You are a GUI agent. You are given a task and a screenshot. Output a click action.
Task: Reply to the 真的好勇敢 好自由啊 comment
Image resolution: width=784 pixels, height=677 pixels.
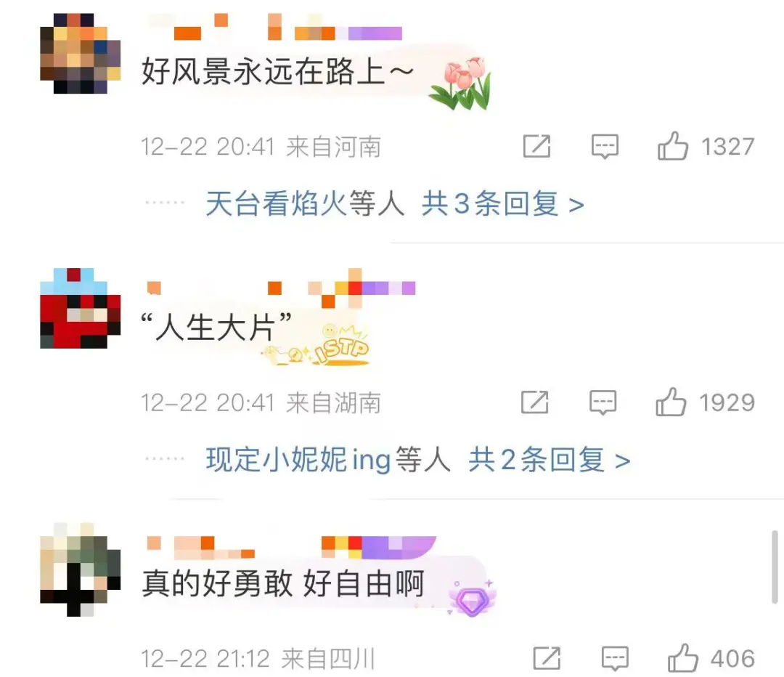coord(615,659)
